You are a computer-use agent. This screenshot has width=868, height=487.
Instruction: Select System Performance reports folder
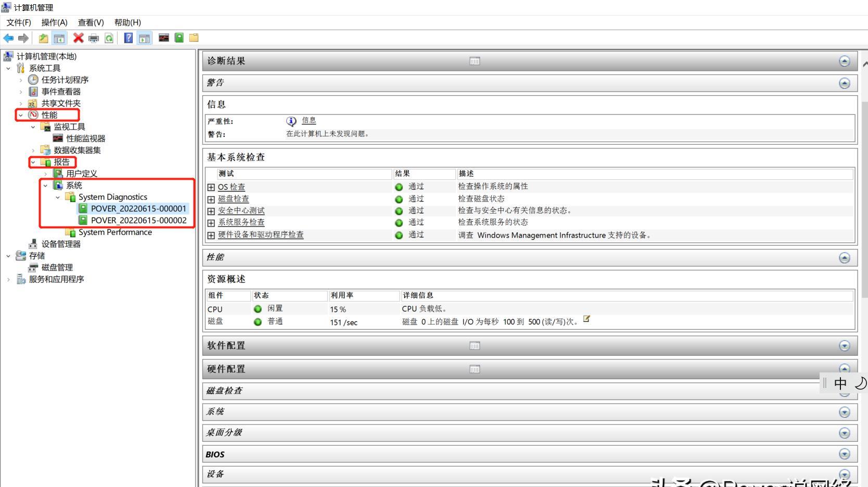pyautogui.click(x=115, y=232)
